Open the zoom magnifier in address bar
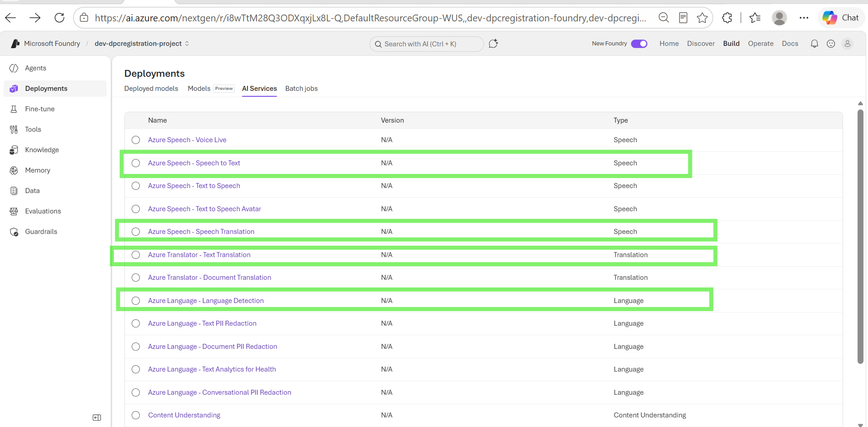868x427 pixels. pyautogui.click(x=664, y=18)
